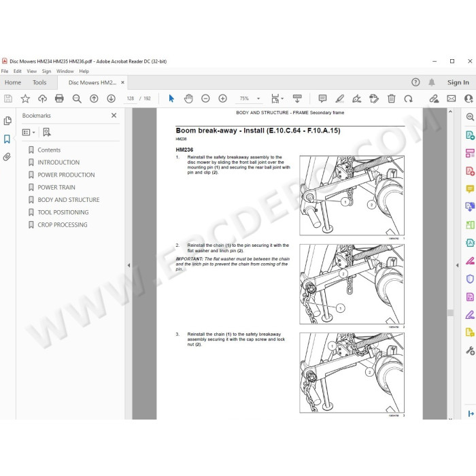Screen dimensions: 476x476
Task: Enable scrolling mode toolbar icon
Action: tap(297, 98)
